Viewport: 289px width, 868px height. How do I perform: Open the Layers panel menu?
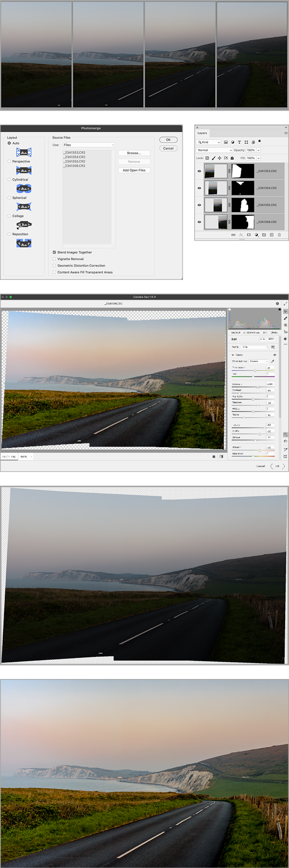[x=286, y=133]
